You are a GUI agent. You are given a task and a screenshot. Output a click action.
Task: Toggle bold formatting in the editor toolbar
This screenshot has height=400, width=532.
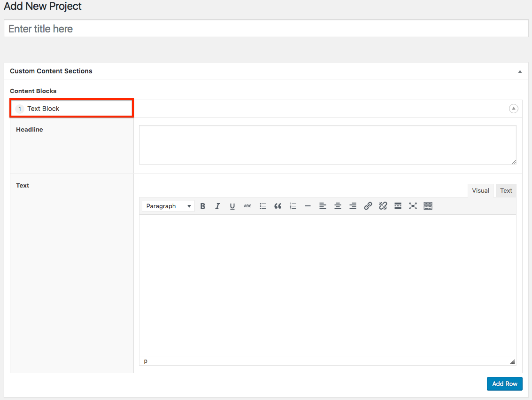coord(203,206)
